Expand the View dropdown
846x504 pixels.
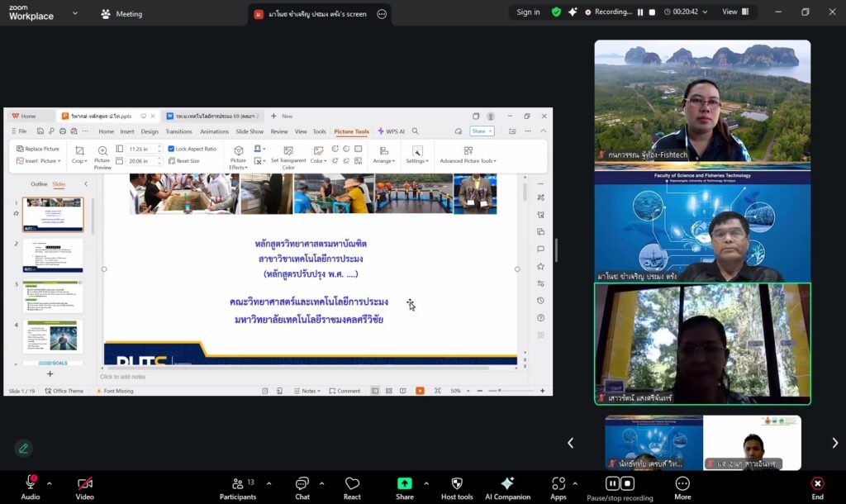(x=734, y=12)
